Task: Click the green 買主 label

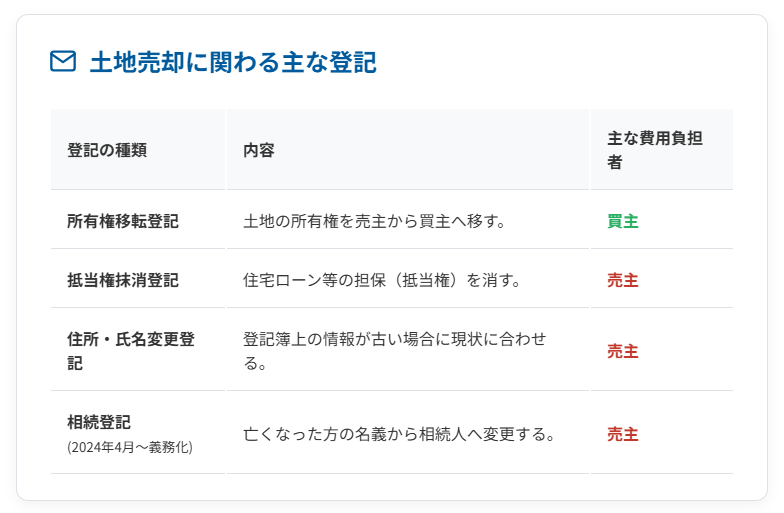Action: (x=622, y=221)
